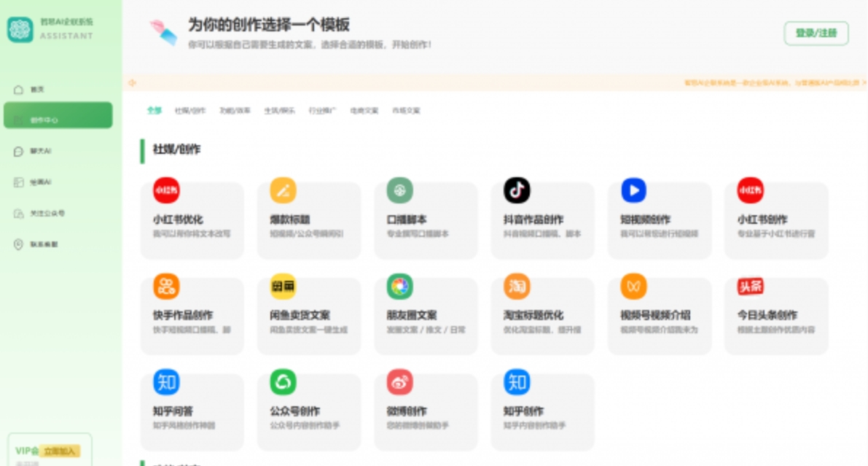
Task: Open the 爆款标题 yellow pencil icon
Action: pyautogui.click(x=283, y=190)
